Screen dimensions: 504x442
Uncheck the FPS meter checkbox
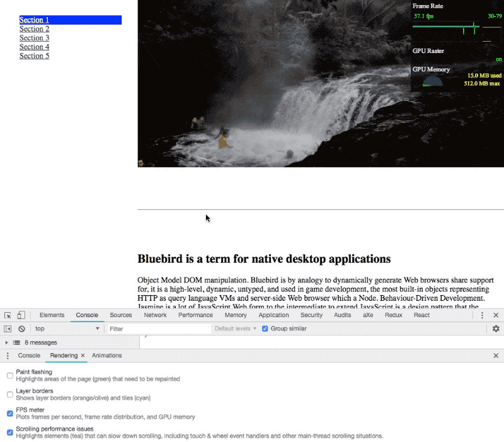click(10, 414)
